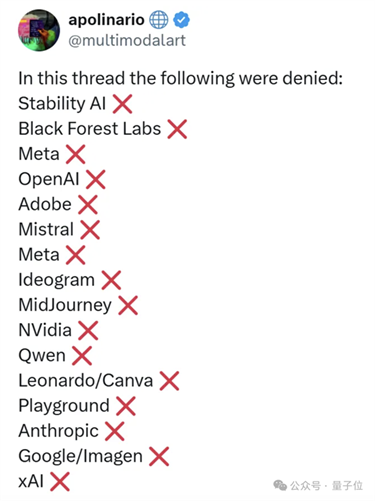Click the red X next to OpenAI
The height and width of the screenshot is (501, 375).
[96, 180]
